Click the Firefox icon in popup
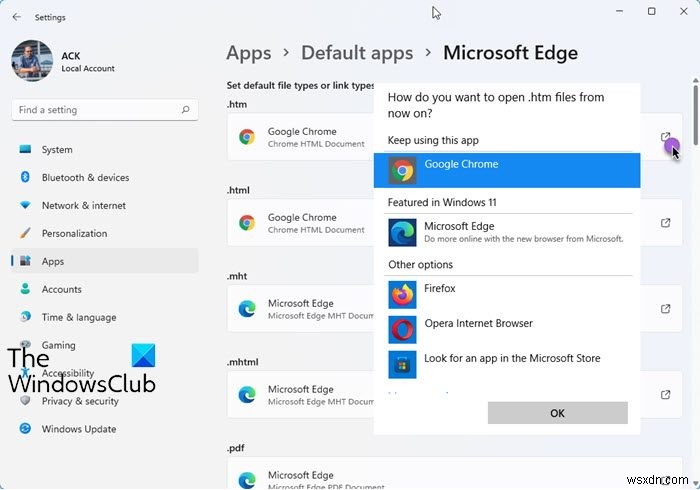 (402, 295)
